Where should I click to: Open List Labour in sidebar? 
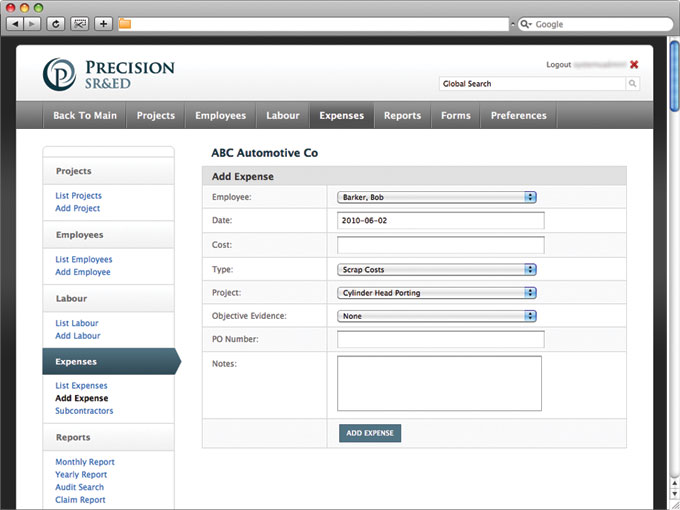(77, 323)
